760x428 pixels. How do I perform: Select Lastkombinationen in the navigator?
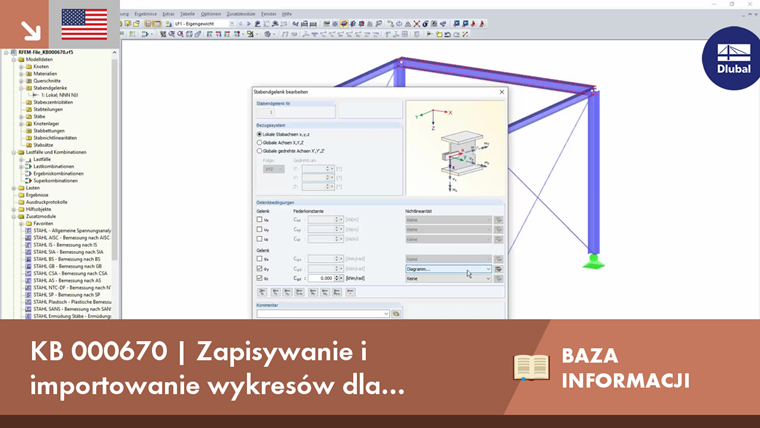[x=53, y=166]
